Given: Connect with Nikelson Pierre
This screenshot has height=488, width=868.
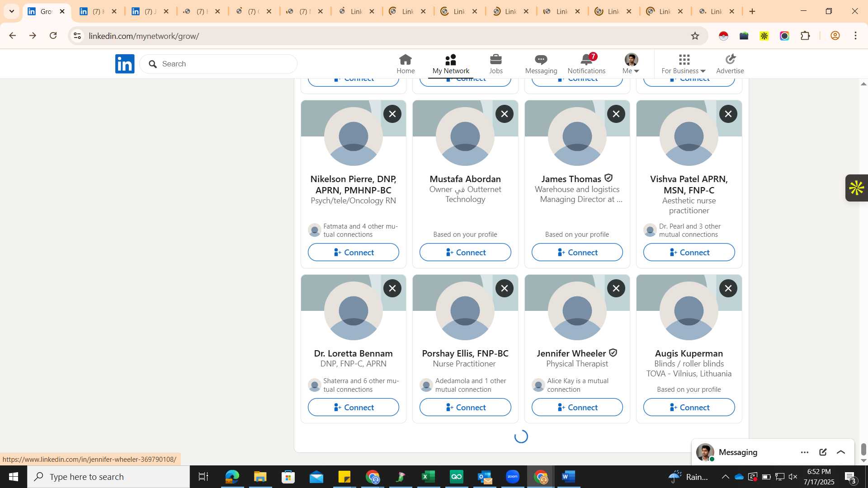Looking at the screenshot, I should [x=354, y=252].
